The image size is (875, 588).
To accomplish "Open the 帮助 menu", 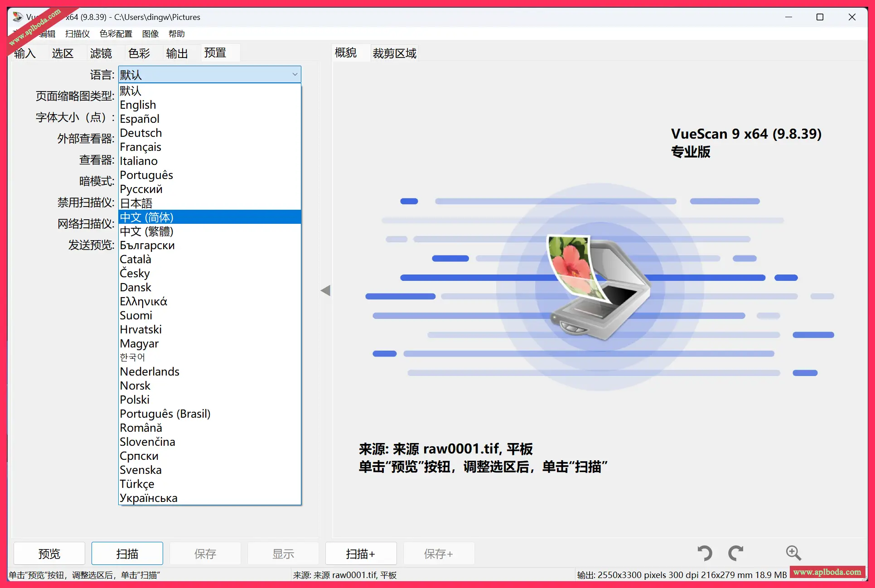I will 176,34.
